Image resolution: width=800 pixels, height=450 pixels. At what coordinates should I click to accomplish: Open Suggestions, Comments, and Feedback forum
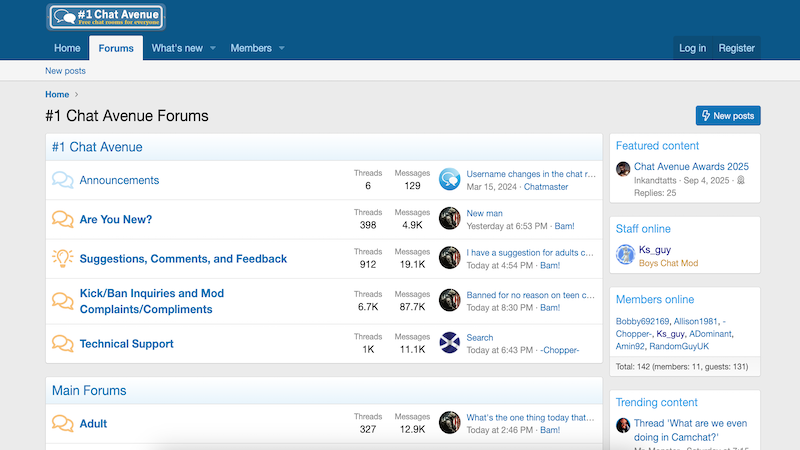tap(183, 259)
